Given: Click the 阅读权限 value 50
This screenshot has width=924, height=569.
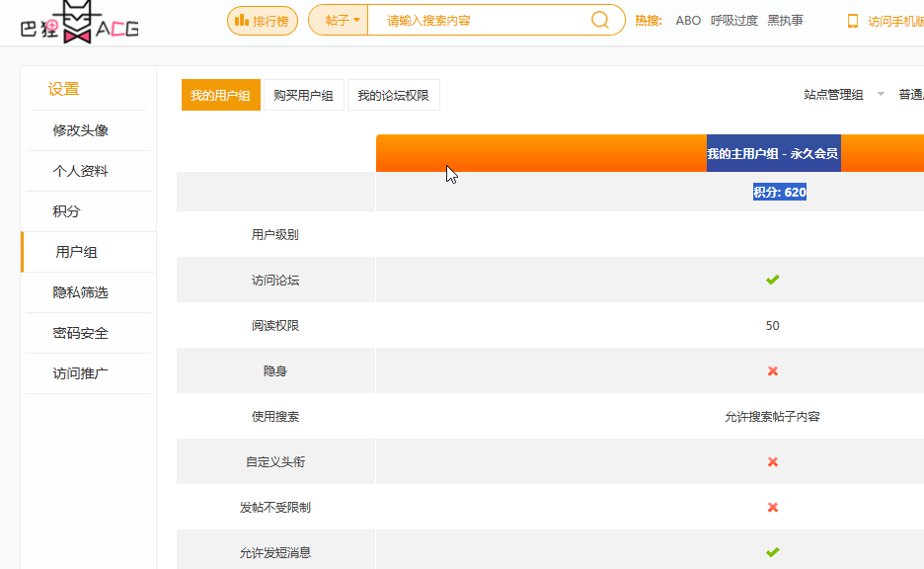Looking at the screenshot, I should point(773,325).
